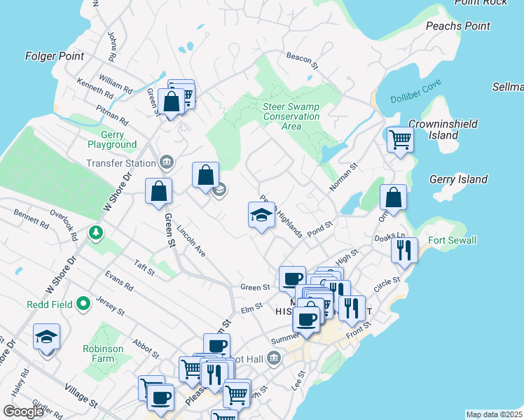
Task: Click the Redd Field label text
Action: click(50, 304)
